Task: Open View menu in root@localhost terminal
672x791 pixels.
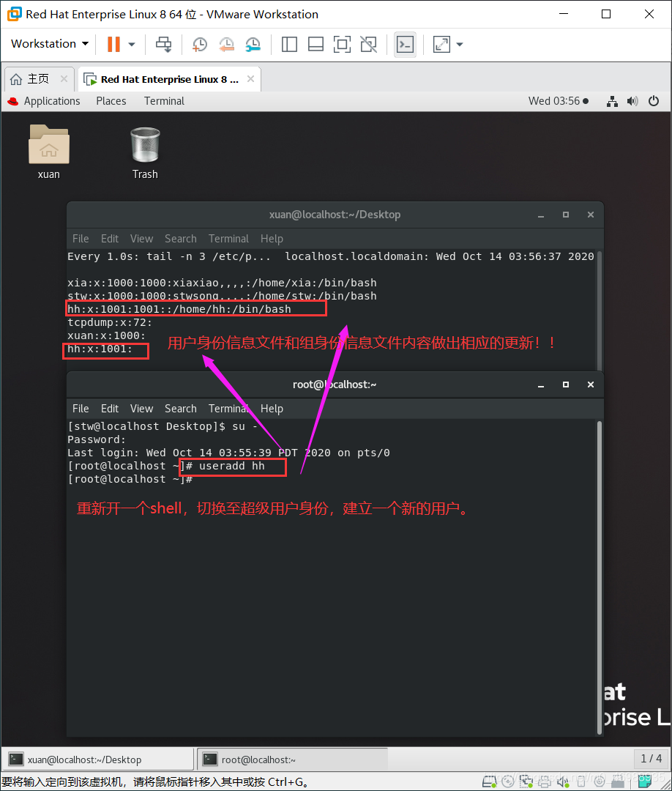Action: pos(142,409)
